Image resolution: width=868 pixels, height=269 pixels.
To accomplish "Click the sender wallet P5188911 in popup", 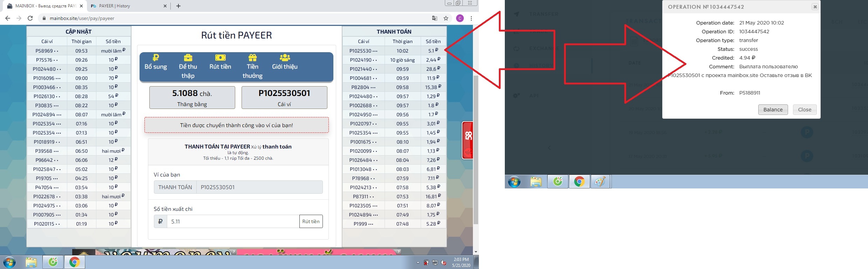I will click(x=750, y=93).
